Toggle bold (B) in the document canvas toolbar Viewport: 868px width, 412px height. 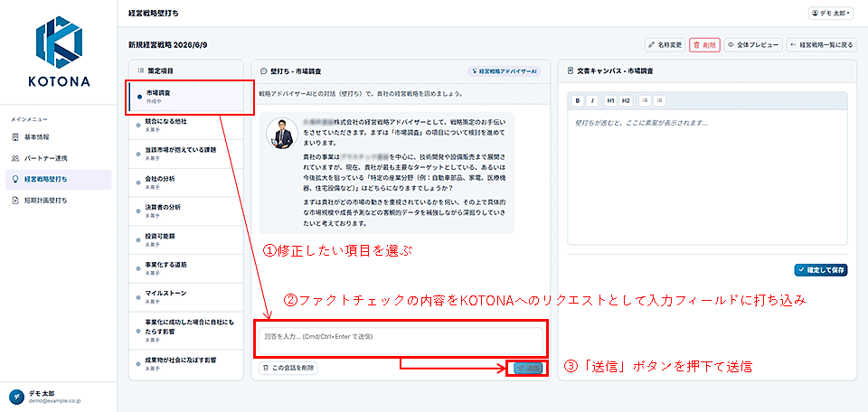[x=578, y=101]
